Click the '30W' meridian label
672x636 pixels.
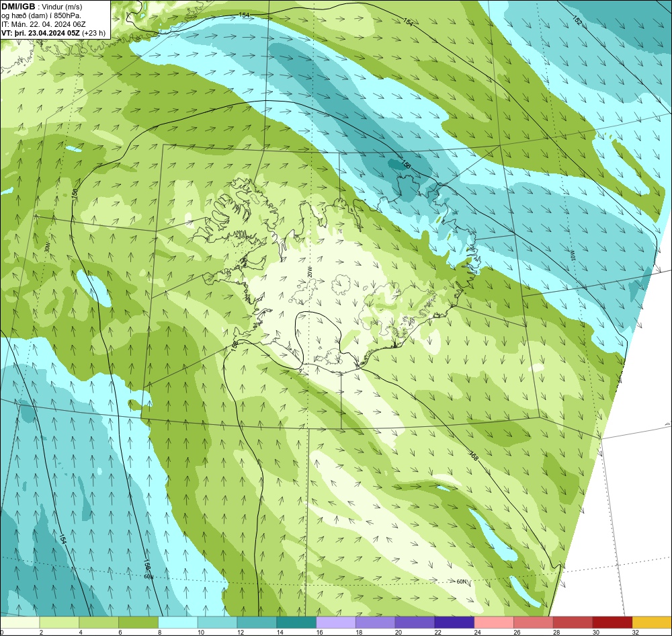(47, 247)
